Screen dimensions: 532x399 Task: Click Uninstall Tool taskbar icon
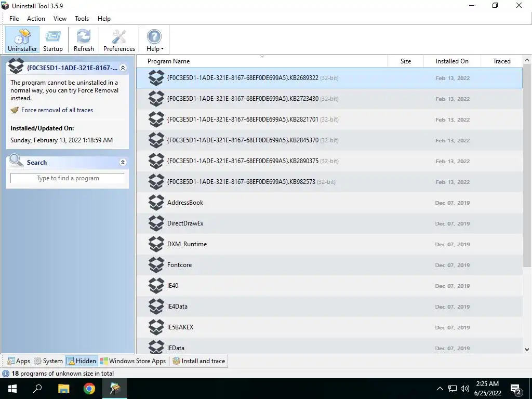point(115,389)
